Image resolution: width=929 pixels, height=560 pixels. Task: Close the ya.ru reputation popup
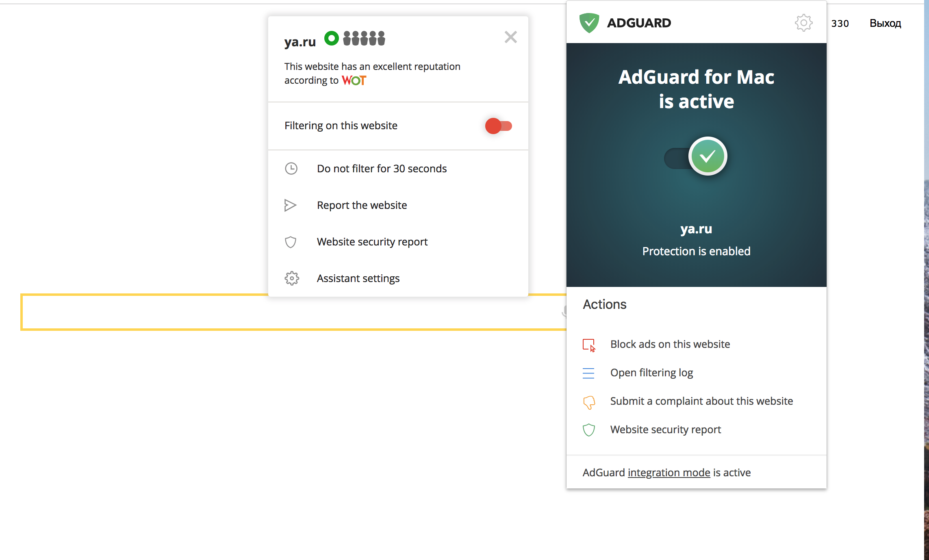[x=510, y=37]
